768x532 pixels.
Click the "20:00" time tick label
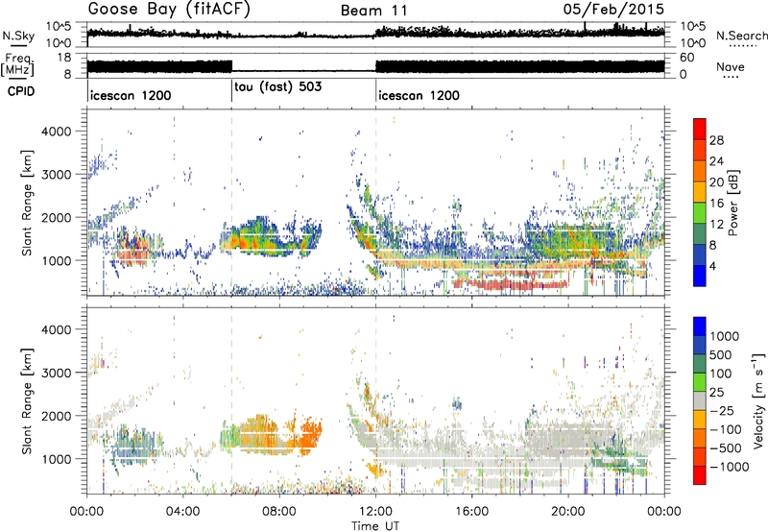coord(568,512)
